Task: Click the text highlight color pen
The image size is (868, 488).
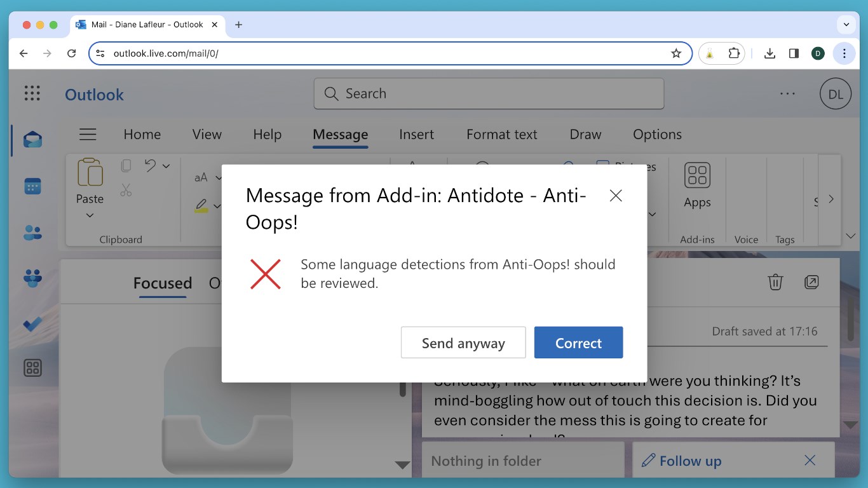Action: click(201, 205)
